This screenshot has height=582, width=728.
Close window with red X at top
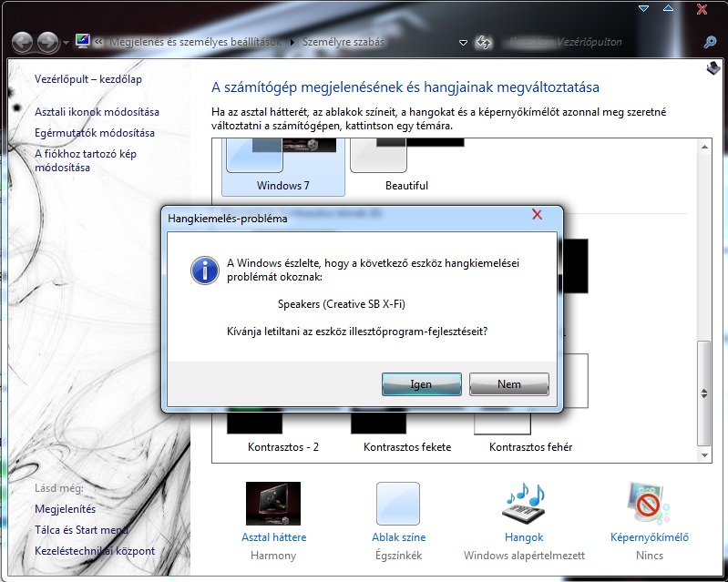pos(702,9)
